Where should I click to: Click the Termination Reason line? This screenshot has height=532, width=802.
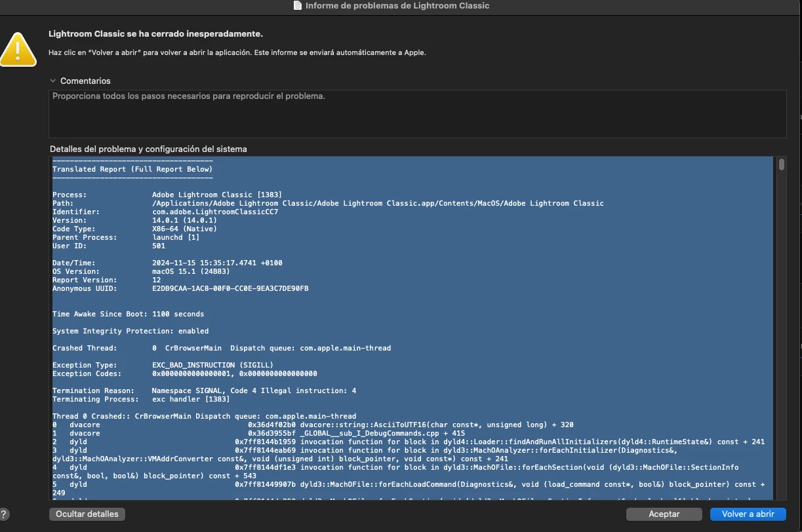[x=205, y=390]
